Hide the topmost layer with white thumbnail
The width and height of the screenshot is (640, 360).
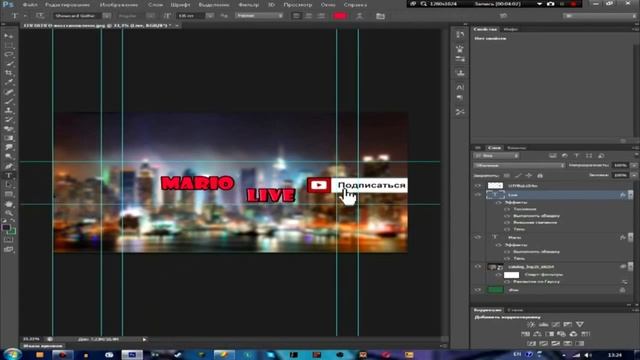(478, 186)
